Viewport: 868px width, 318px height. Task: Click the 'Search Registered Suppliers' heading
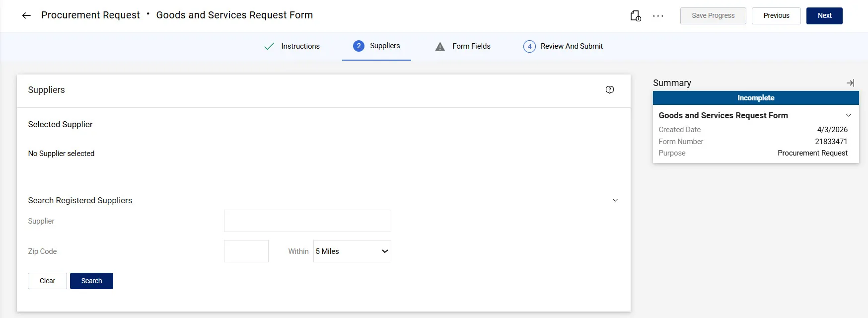click(80, 200)
